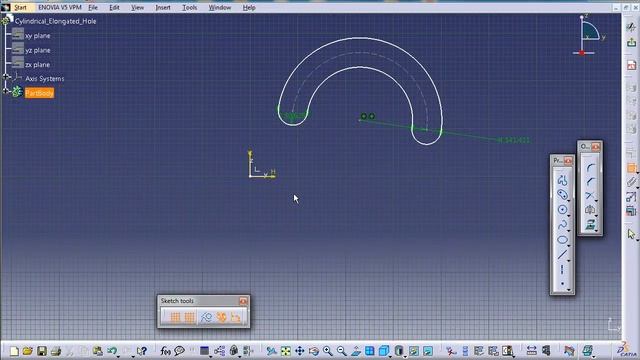Click the Hide/Show icon
640x360 pixels.
pyautogui.click(x=413, y=351)
